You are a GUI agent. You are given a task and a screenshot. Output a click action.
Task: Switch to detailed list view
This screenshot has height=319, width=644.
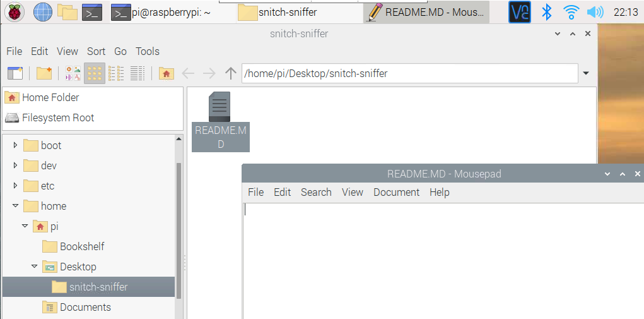138,73
